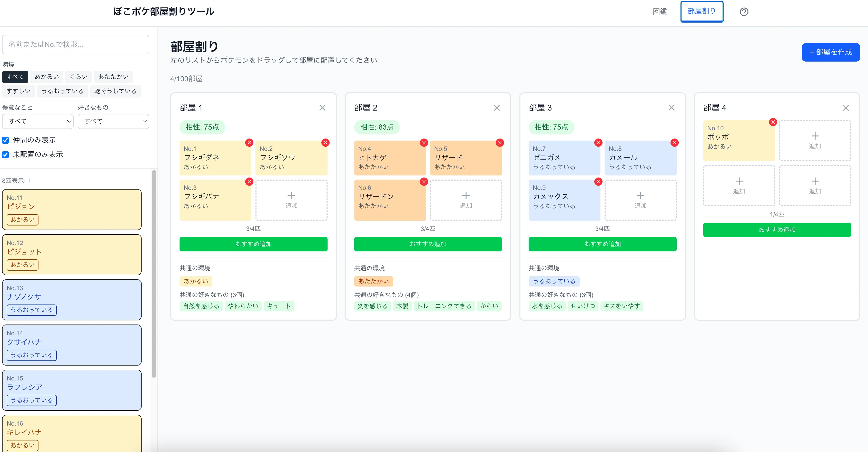Screen dimensions: 868x452
Task: Remove ゼニガメ from room 3
Action: tap(598, 143)
